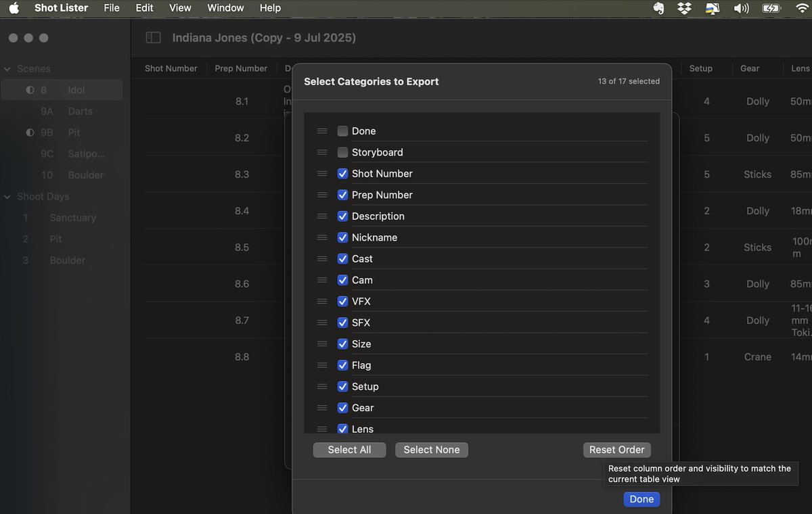Click the half-circle status icon beside scene 9B

coord(30,133)
